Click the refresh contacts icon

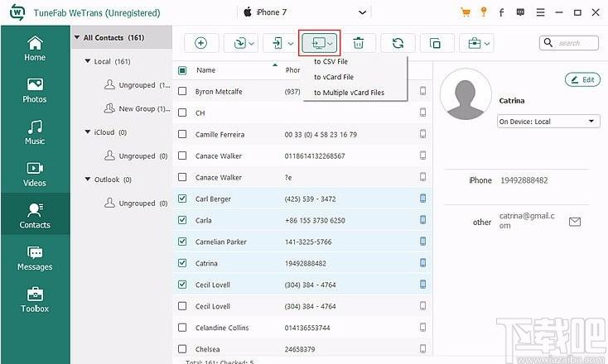pyautogui.click(x=398, y=43)
